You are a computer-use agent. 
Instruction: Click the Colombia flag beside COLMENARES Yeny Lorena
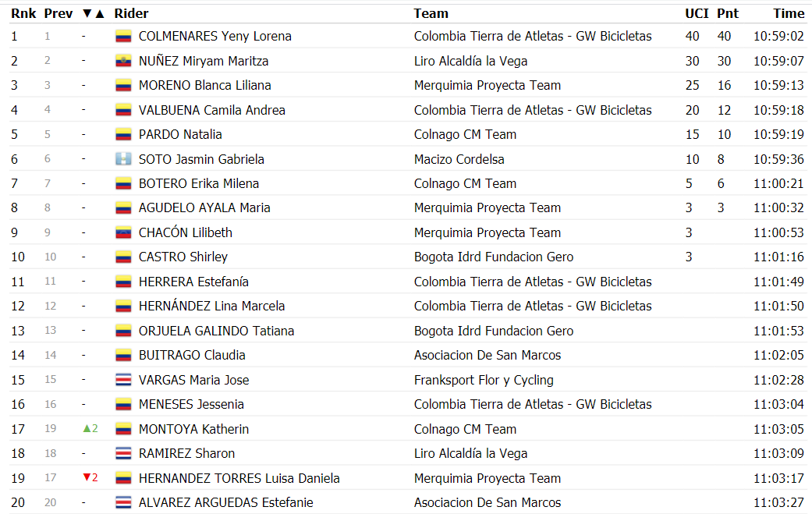click(123, 36)
